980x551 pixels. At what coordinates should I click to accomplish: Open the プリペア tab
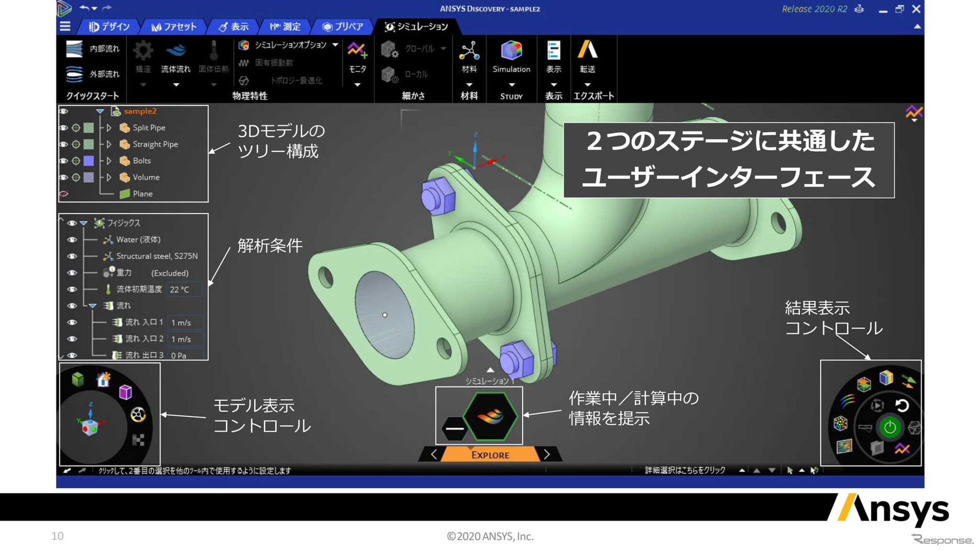point(343,26)
